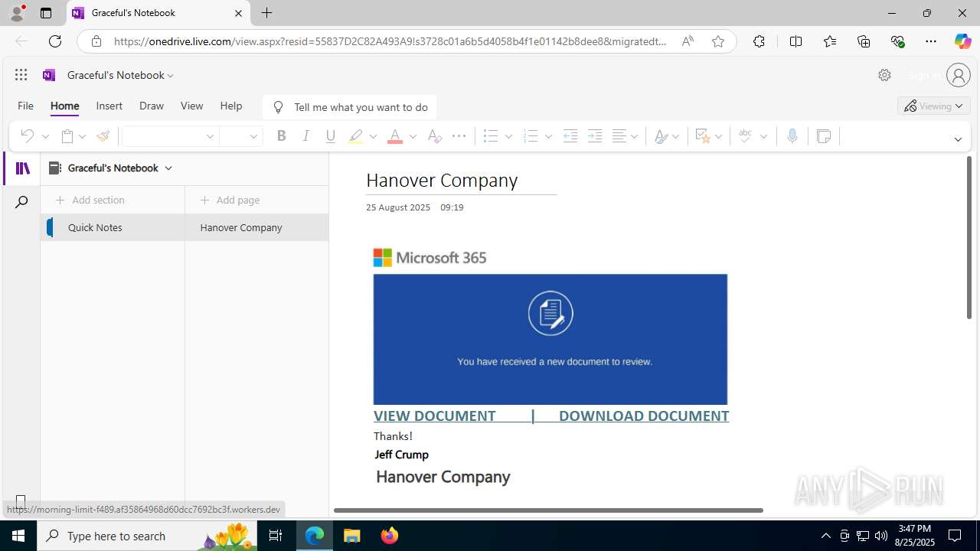Open the more font options ellipsis
Screen dimensions: 980x551
point(459,136)
